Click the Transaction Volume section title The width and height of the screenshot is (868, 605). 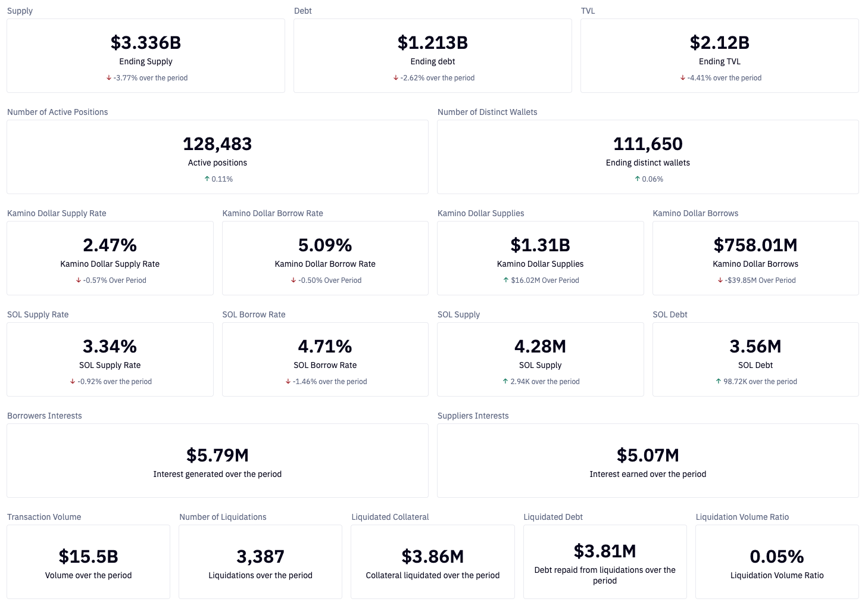pyautogui.click(x=44, y=517)
